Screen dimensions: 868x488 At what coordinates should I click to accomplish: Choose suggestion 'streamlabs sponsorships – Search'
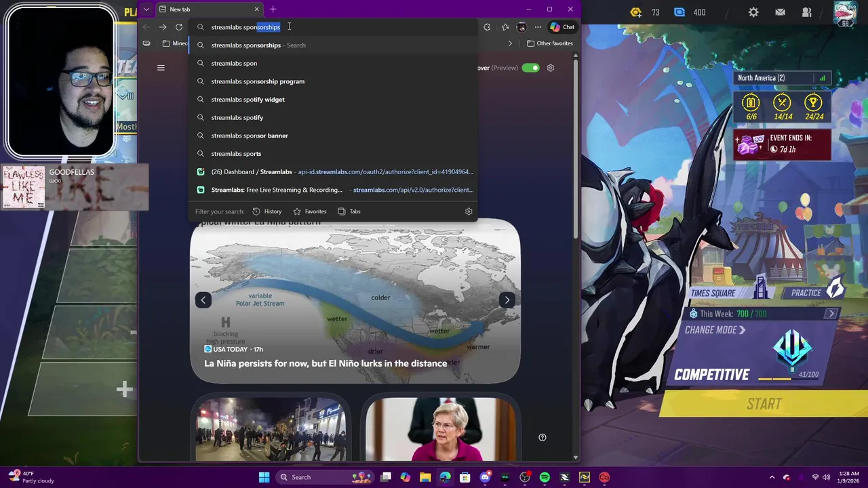pos(333,45)
